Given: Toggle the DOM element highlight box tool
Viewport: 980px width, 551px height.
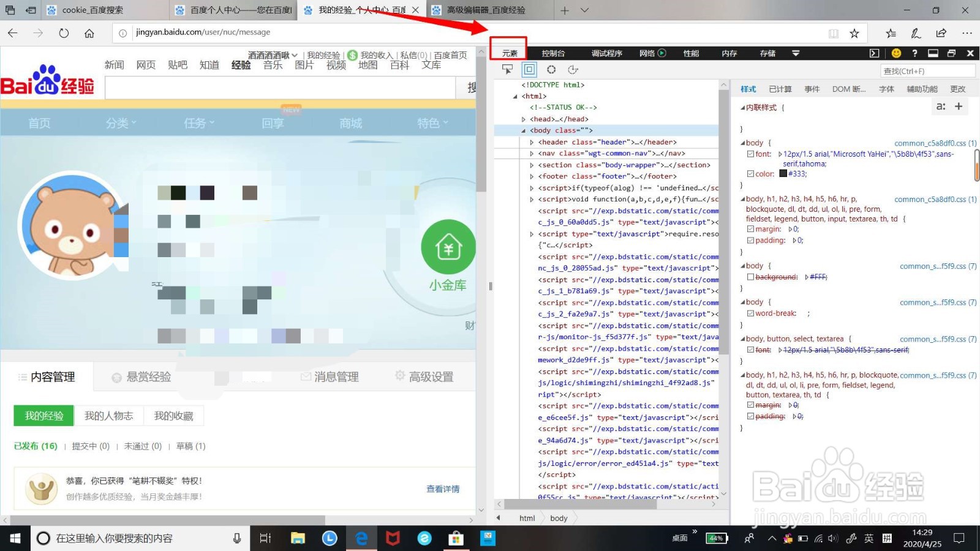Looking at the screenshot, I should click(x=529, y=69).
